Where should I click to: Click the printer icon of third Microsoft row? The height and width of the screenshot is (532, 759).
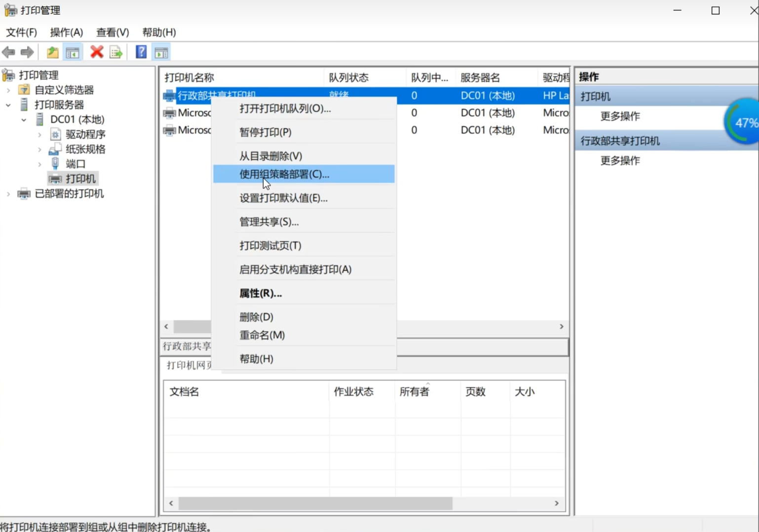[169, 130]
